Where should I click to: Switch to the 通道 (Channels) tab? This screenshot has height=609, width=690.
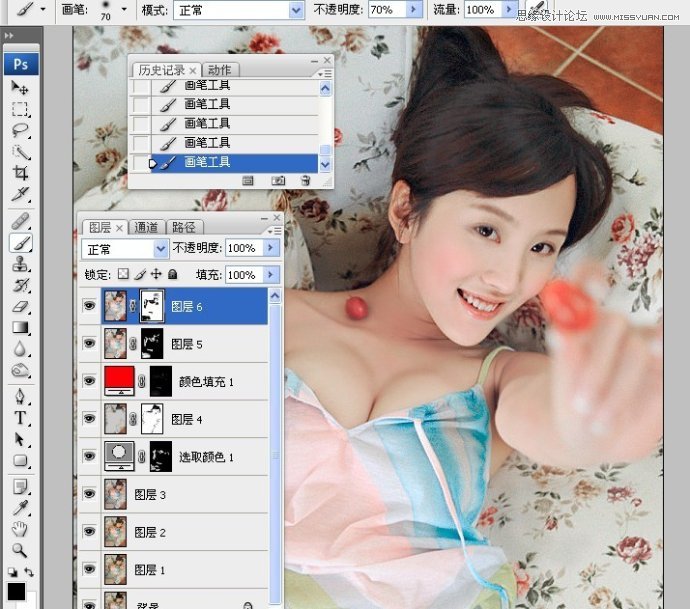(146, 227)
